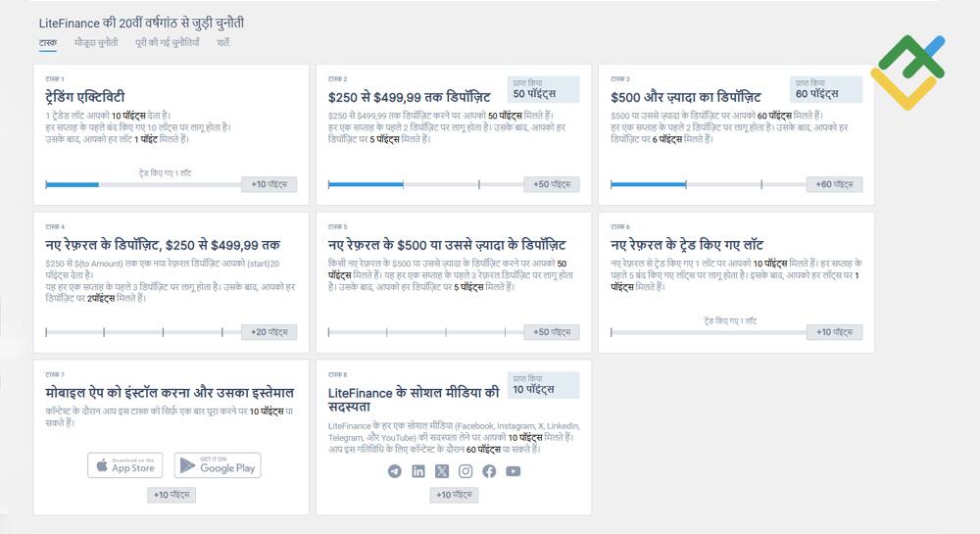The height and width of the screenshot is (534, 980).
Task: Open the Telegram social icon
Action: click(394, 471)
